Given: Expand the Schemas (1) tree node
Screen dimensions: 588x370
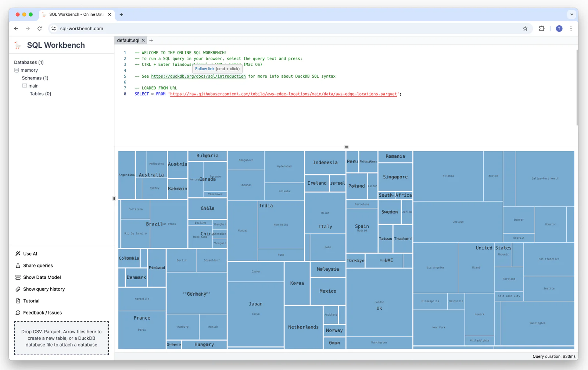Looking at the screenshot, I should click(x=35, y=78).
